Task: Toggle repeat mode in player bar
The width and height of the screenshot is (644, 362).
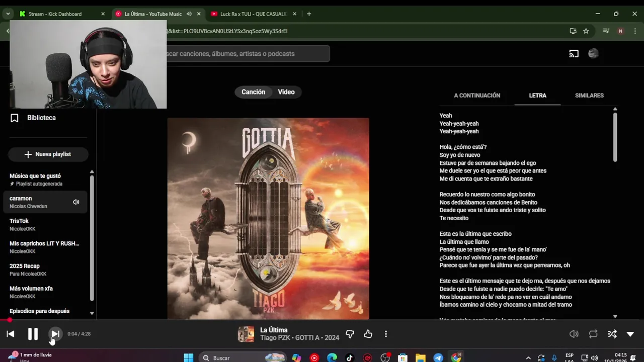Action: 593,334
